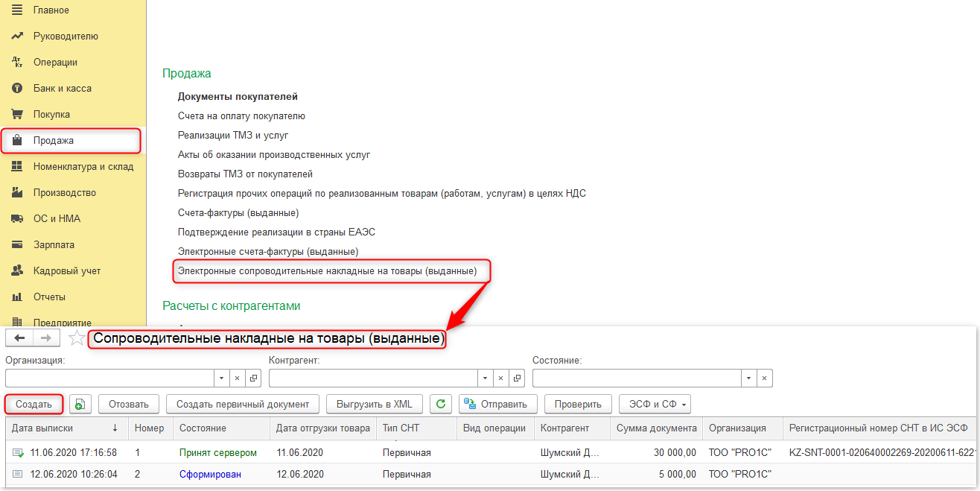Go back with the left arrow button

click(19, 338)
